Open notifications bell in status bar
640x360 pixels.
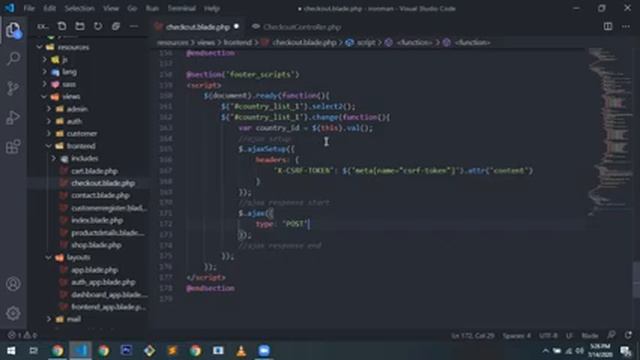[628, 335]
